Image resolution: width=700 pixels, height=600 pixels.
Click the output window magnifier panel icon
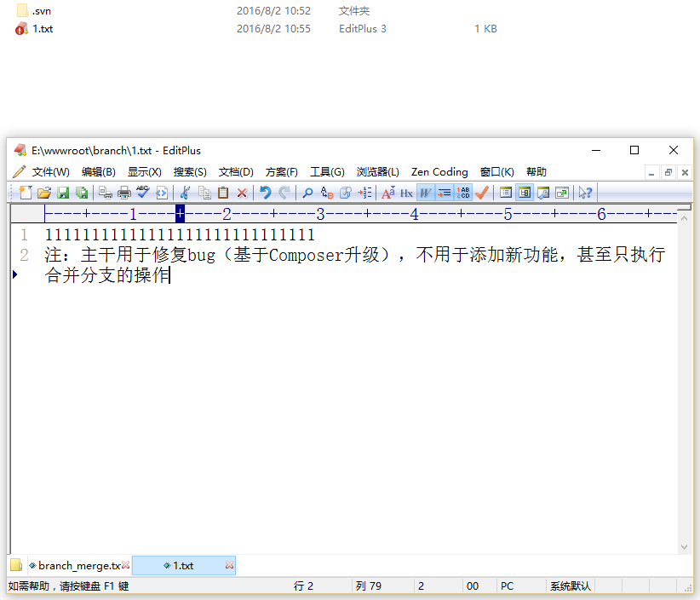tap(543, 193)
